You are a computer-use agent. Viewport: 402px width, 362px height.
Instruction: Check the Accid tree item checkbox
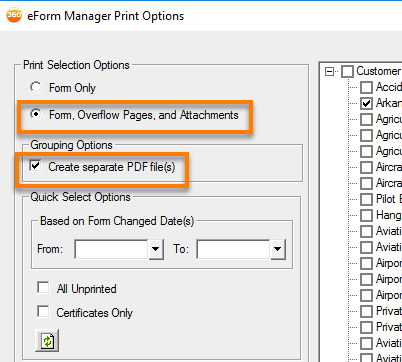[366, 87]
